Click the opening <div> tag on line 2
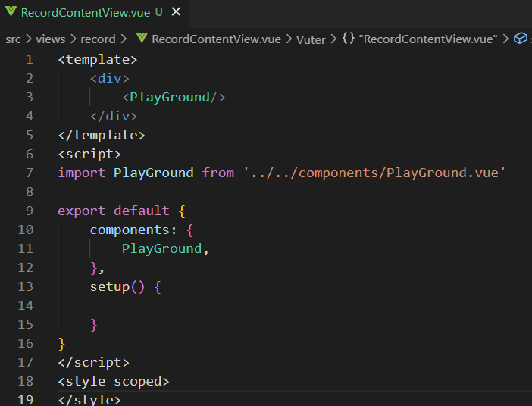Screen dimensions: 532x406 tap(110, 79)
